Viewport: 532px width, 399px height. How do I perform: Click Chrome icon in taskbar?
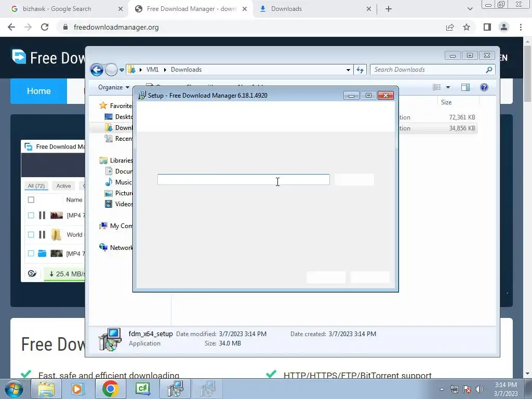[x=110, y=389]
